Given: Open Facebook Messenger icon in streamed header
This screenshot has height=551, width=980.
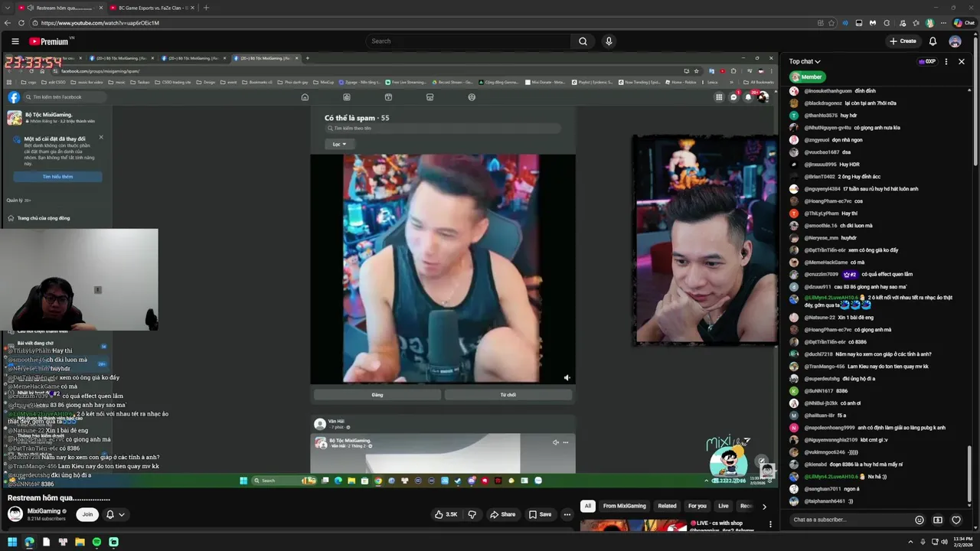Looking at the screenshot, I should [733, 97].
